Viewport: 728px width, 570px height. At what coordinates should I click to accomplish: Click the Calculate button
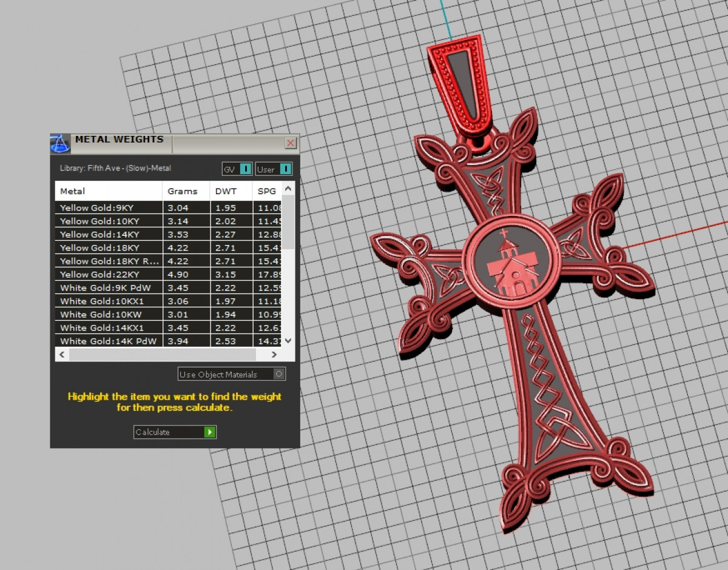tap(175, 432)
